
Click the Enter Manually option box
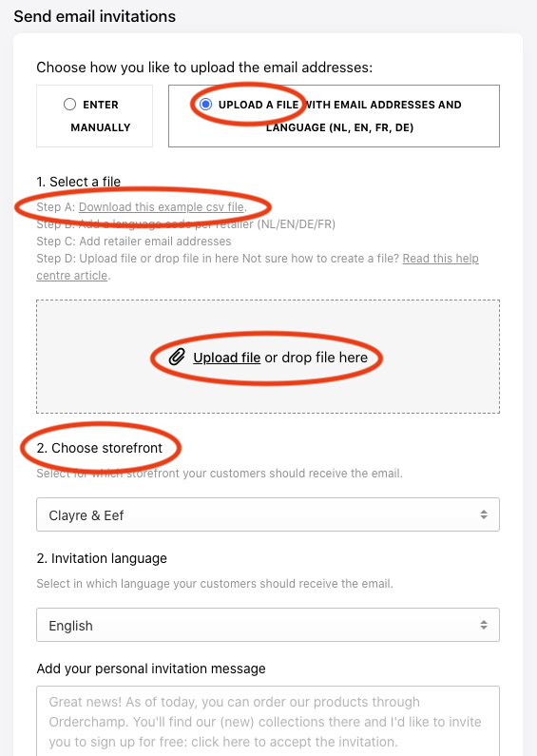94,116
